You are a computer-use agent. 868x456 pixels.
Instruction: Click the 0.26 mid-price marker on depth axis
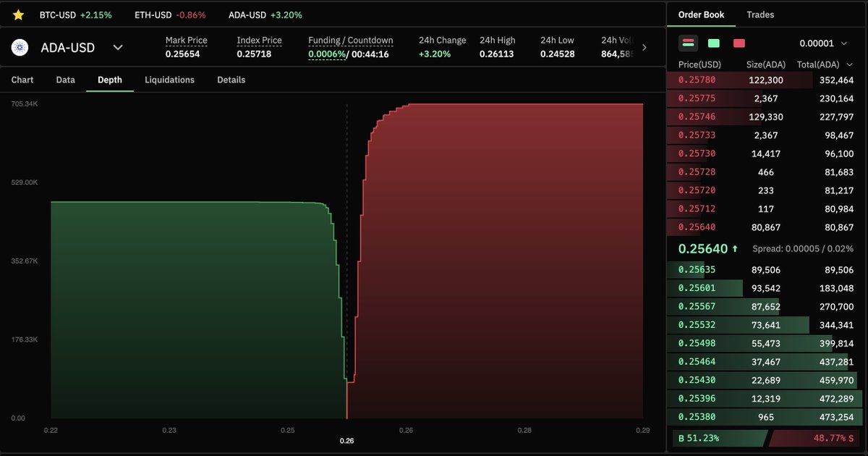(x=347, y=441)
